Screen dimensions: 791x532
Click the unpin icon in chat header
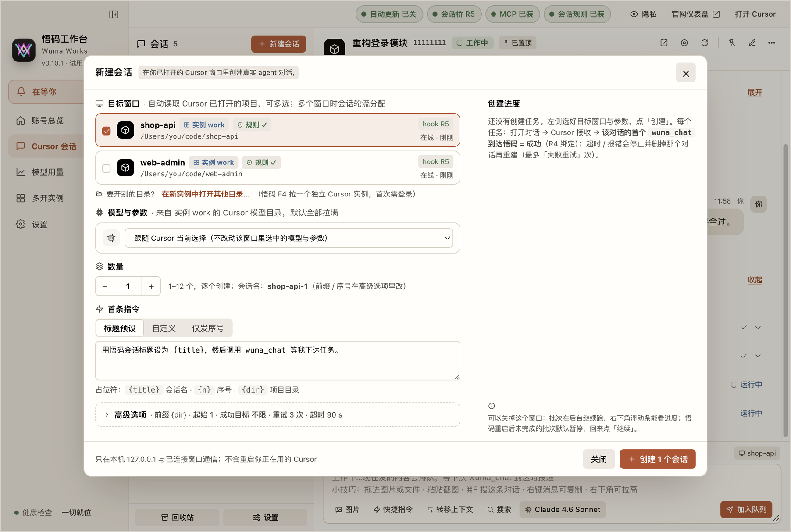[732, 43]
